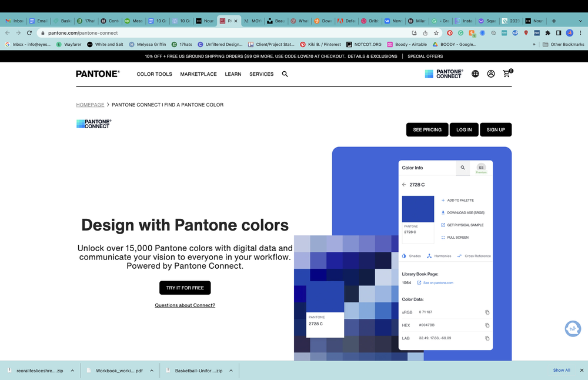This screenshot has width=588, height=380.
Task: Click the PANTONE home logo
Action: (98, 74)
